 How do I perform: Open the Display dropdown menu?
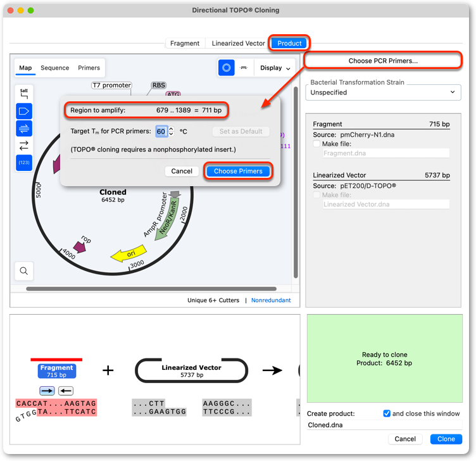click(x=275, y=68)
